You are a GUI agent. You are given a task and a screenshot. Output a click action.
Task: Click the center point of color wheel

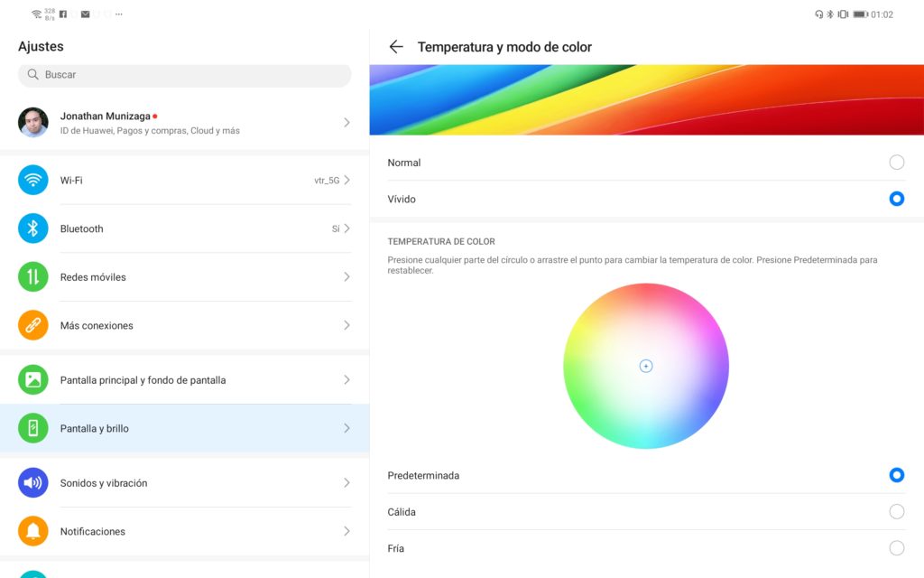click(x=646, y=366)
